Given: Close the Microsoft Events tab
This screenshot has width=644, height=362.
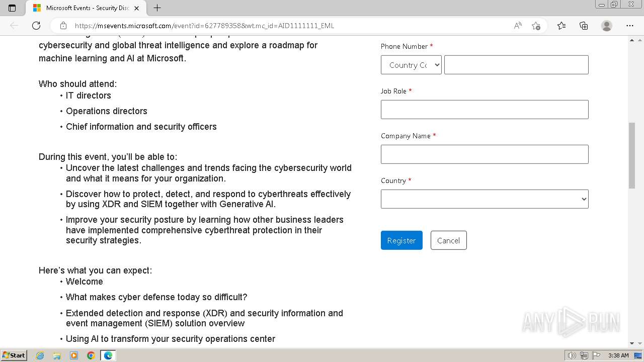Looking at the screenshot, I should (136, 8).
